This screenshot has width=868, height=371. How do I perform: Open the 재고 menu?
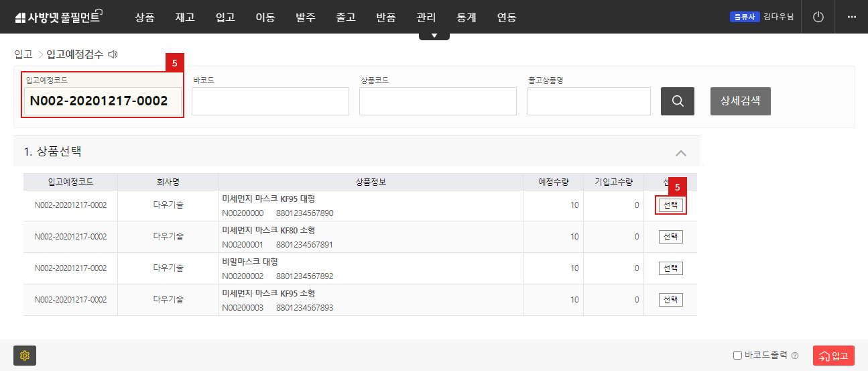[185, 17]
